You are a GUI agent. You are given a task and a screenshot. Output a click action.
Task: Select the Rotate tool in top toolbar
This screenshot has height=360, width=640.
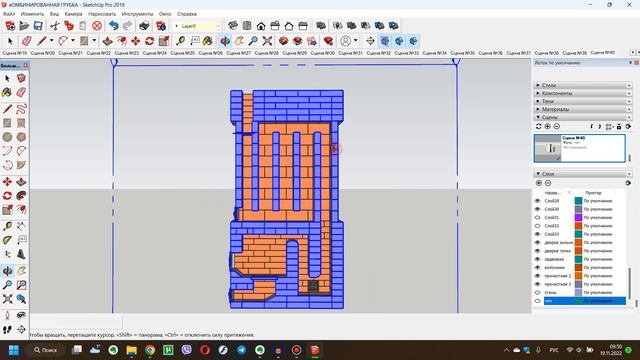(x=149, y=41)
